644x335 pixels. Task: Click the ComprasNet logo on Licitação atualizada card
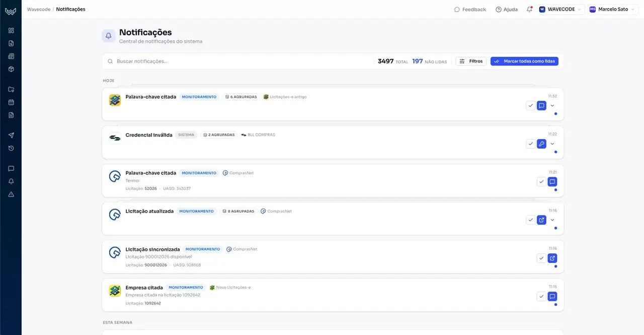pyautogui.click(x=115, y=215)
